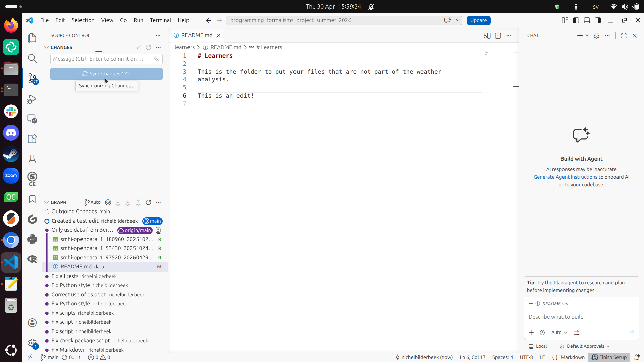Toggle secondary side bar layout button
This screenshot has width=644, height=362.
pos(598,20)
